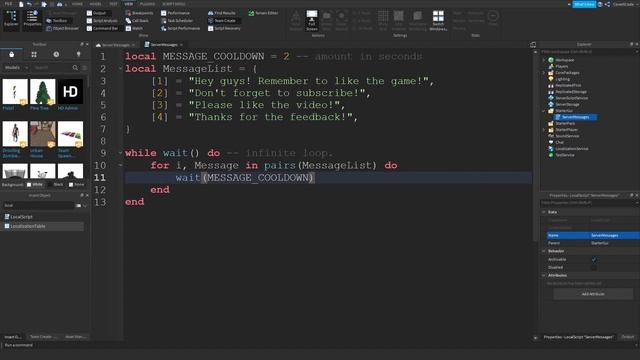Expand the Workspace tree node
This screenshot has height=360, width=640.
[544, 60]
